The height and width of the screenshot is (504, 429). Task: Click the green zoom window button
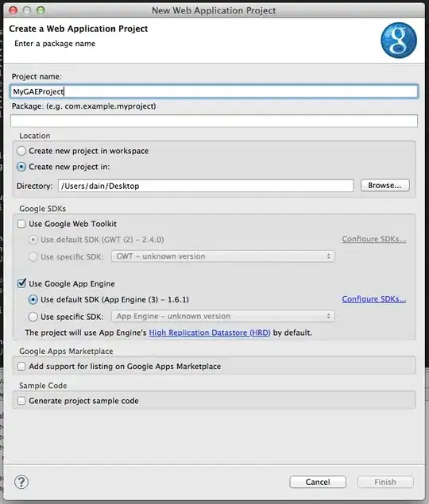point(41,10)
